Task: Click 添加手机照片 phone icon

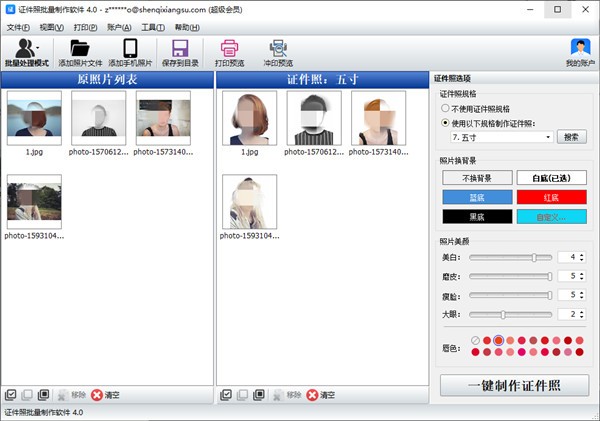Action: pos(130,49)
